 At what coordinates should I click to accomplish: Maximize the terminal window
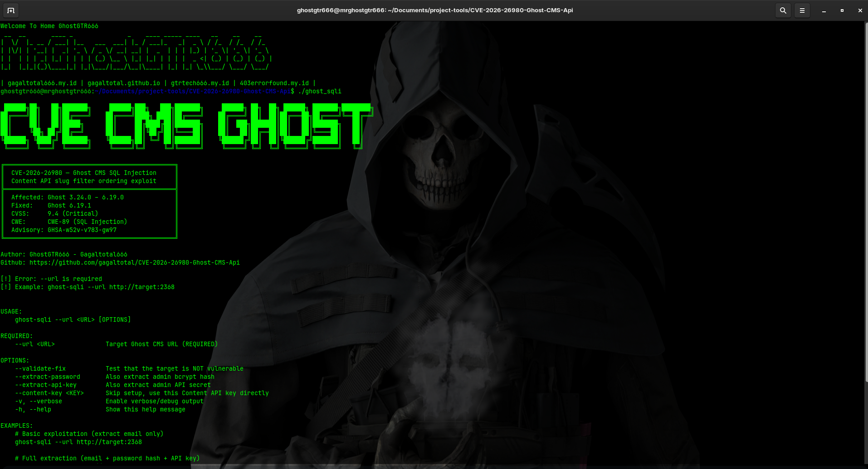tap(842, 10)
